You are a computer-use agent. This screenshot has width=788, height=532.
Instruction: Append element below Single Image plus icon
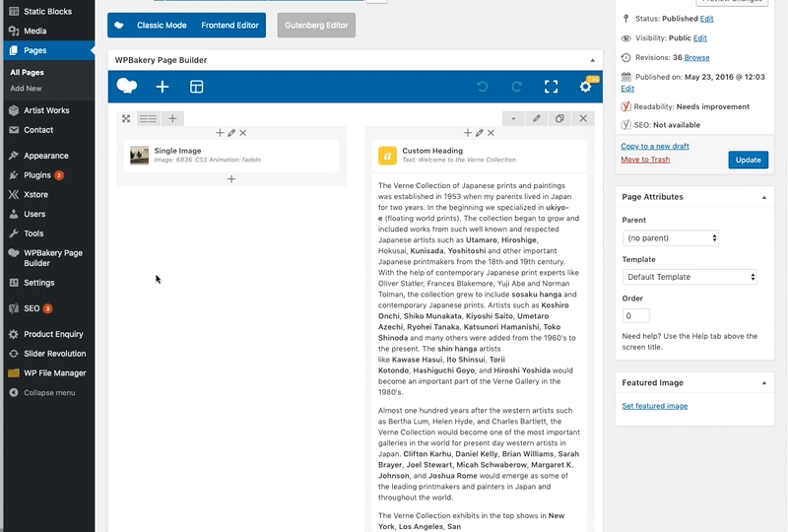tap(231, 179)
